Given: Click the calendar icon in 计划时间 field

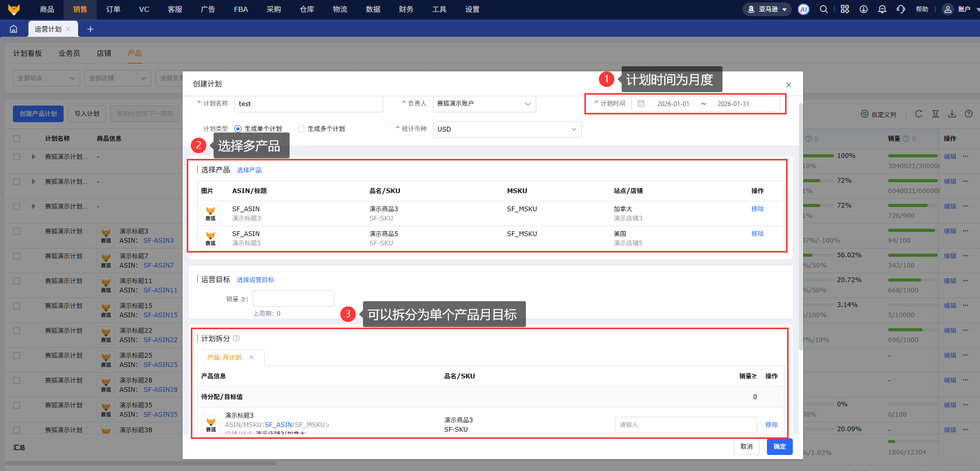Looking at the screenshot, I should point(641,104).
